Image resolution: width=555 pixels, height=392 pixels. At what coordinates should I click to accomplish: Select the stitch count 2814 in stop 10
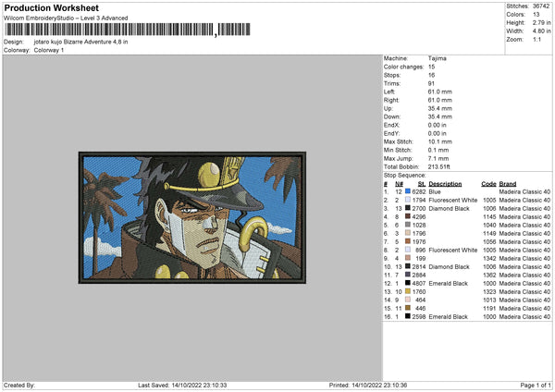click(x=419, y=267)
